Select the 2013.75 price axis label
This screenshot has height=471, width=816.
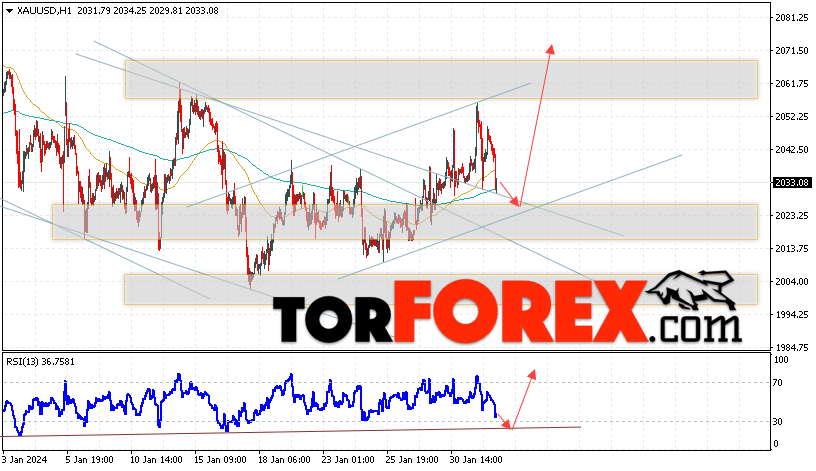point(792,248)
